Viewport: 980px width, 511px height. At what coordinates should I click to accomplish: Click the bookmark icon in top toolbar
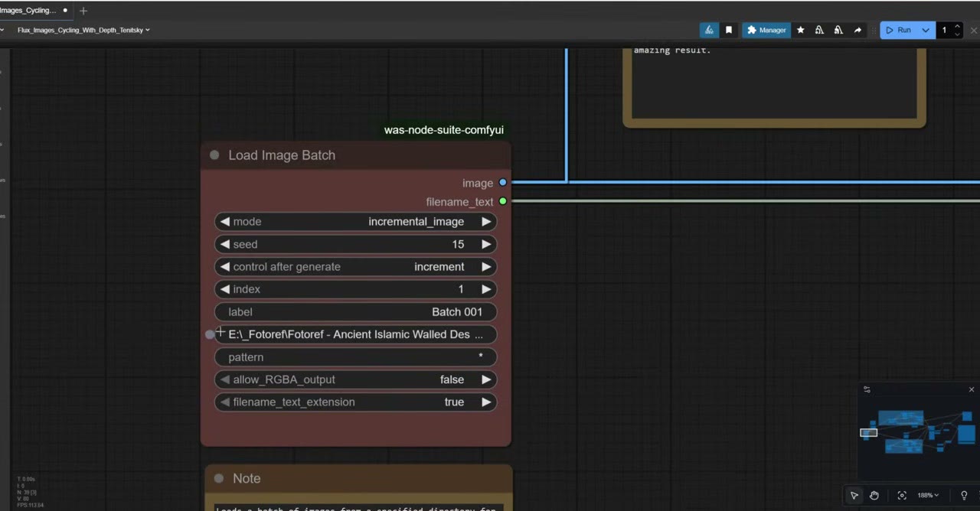point(729,30)
